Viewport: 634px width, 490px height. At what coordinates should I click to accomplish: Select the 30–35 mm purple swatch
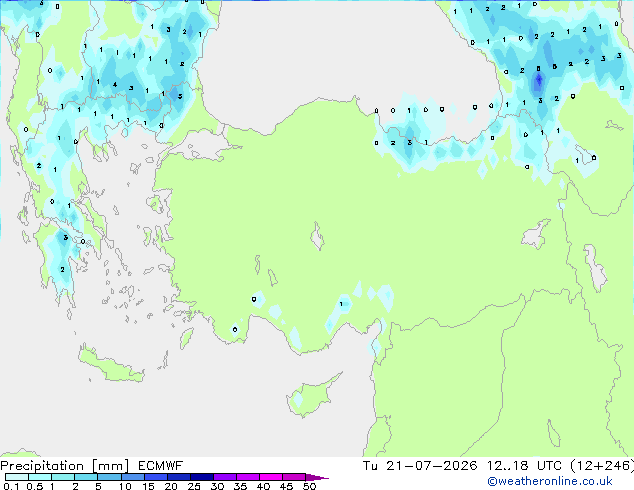(x=224, y=477)
